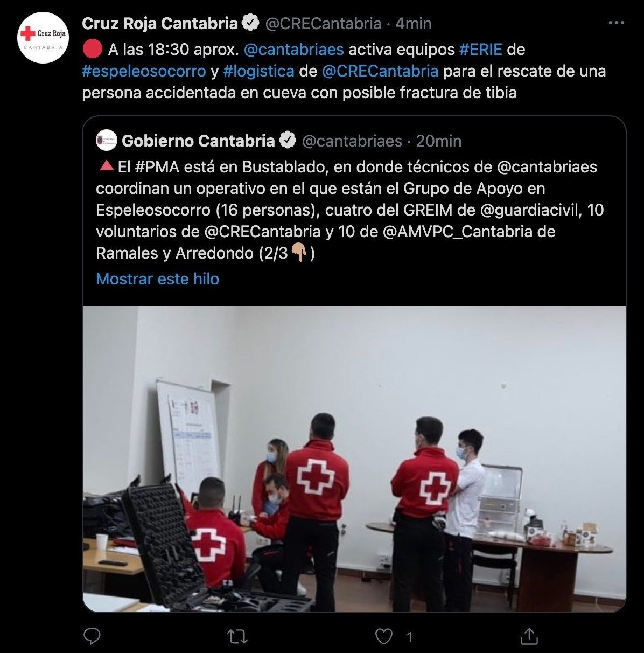Click the reply speech bubble icon
The height and width of the screenshot is (653, 644).
pyautogui.click(x=92, y=636)
